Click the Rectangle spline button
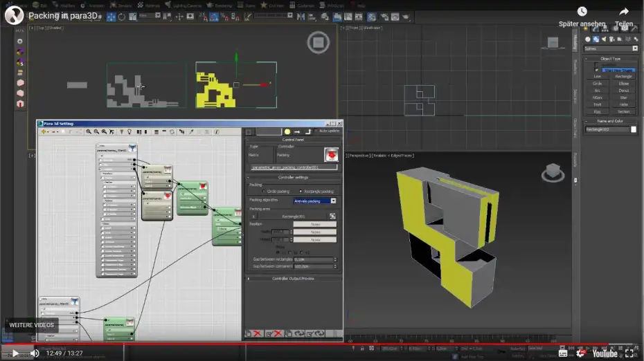The image size is (644, 361). pos(623,77)
